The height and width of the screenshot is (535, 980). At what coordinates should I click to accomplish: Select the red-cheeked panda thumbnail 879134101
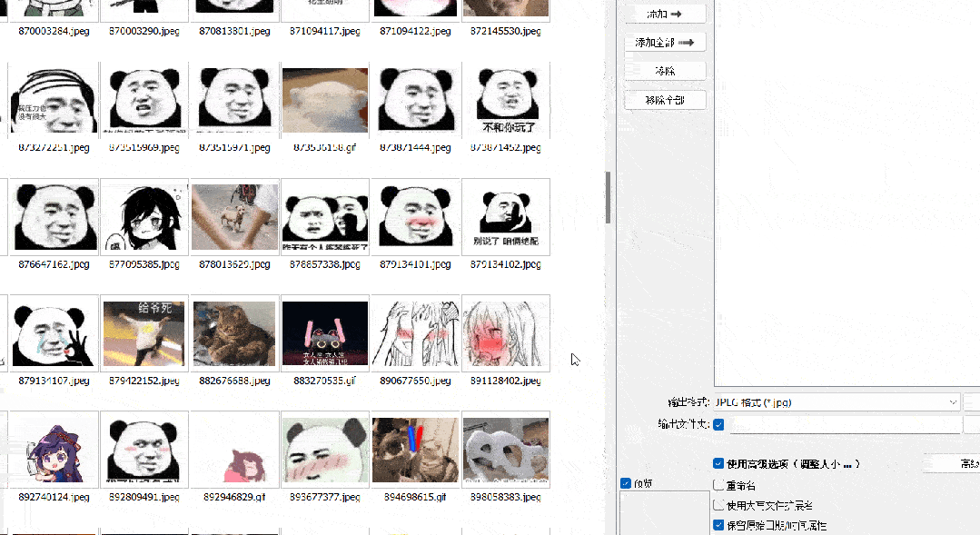tap(416, 217)
